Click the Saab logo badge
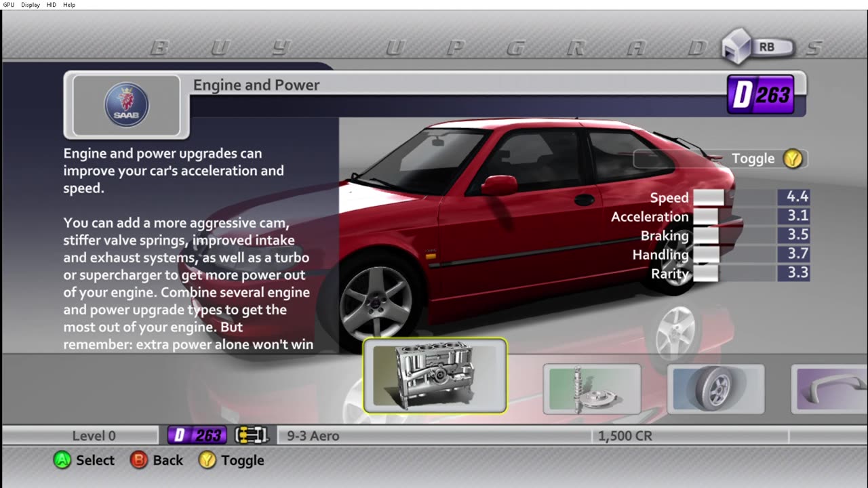The height and width of the screenshot is (488, 868). coord(126,105)
